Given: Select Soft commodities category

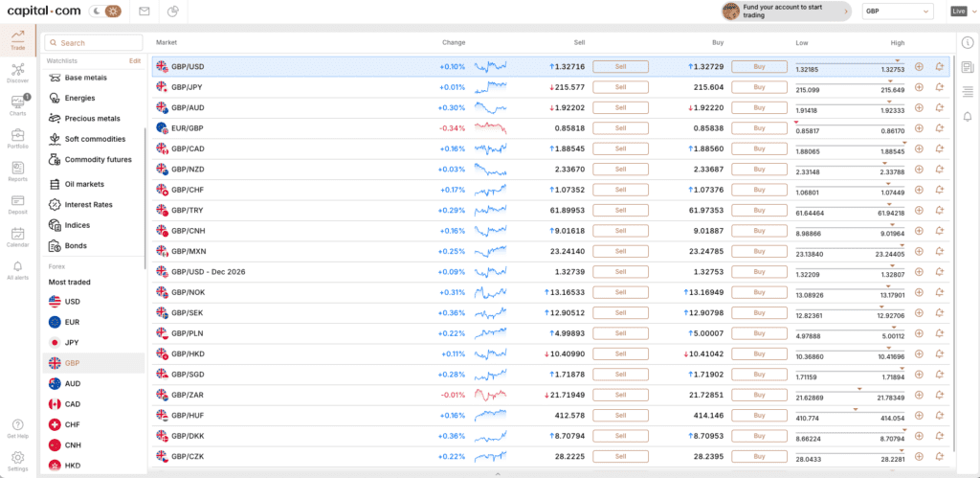Looking at the screenshot, I should click(x=95, y=139).
